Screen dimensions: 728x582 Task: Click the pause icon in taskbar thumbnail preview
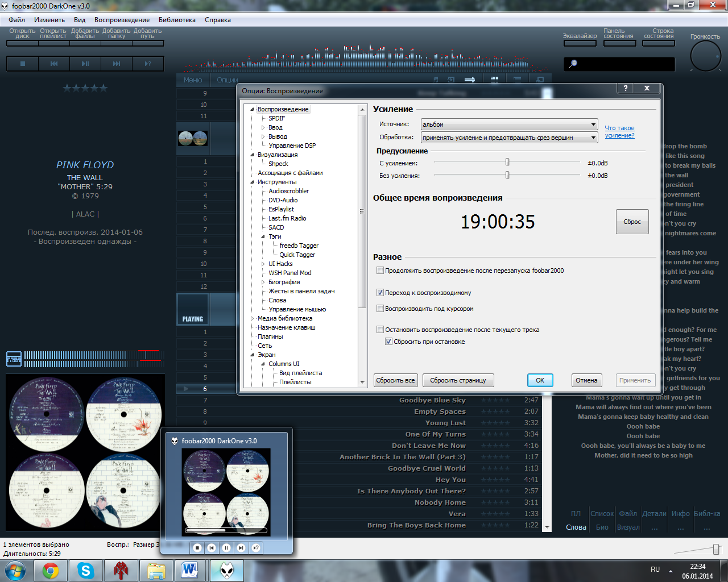click(226, 548)
